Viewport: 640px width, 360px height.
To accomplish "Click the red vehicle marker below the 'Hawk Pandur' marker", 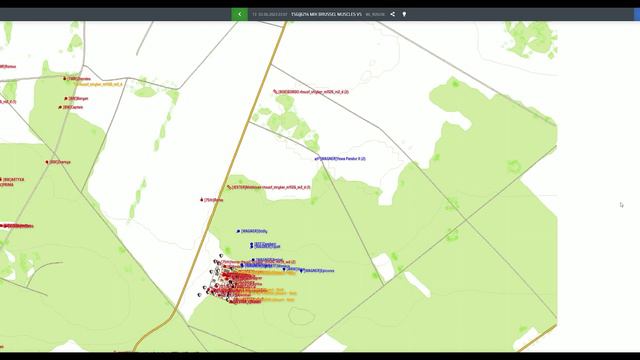I will tap(229, 187).
